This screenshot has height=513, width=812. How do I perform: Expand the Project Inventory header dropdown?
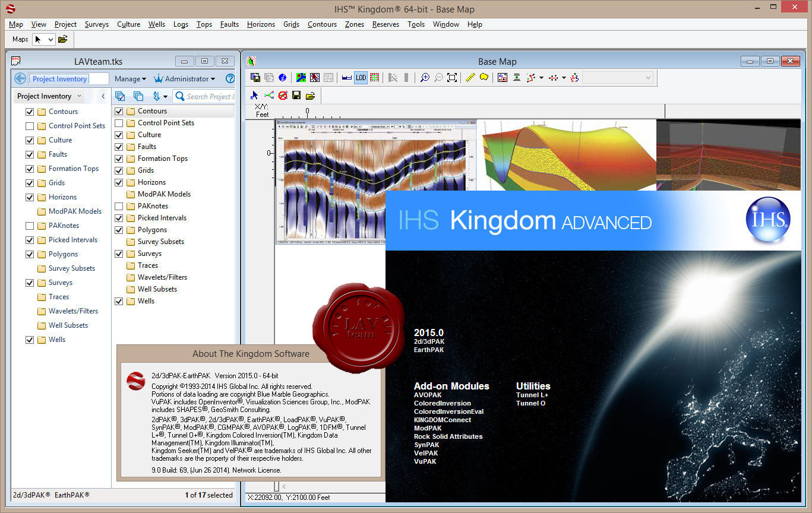click(x=80, y=96)
